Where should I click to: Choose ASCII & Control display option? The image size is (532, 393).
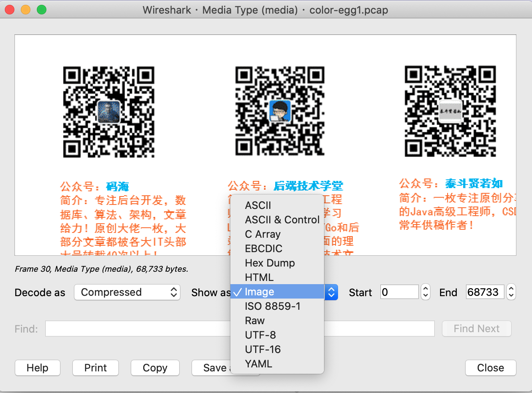[282, 220]
